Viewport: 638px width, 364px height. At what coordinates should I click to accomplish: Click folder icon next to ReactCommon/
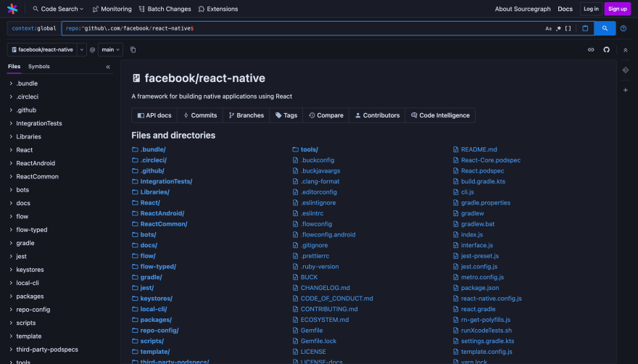click(135, 224)
